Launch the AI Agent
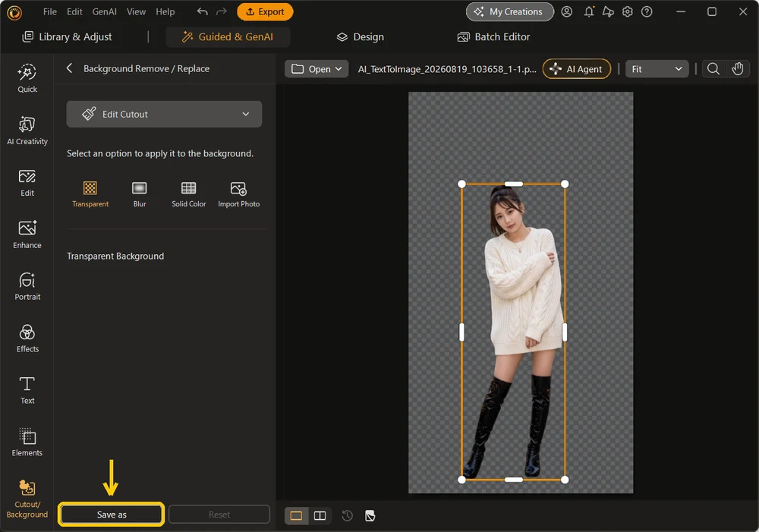Image resolution: width=759 pixels, height=532 pixels. click(577, 69)
